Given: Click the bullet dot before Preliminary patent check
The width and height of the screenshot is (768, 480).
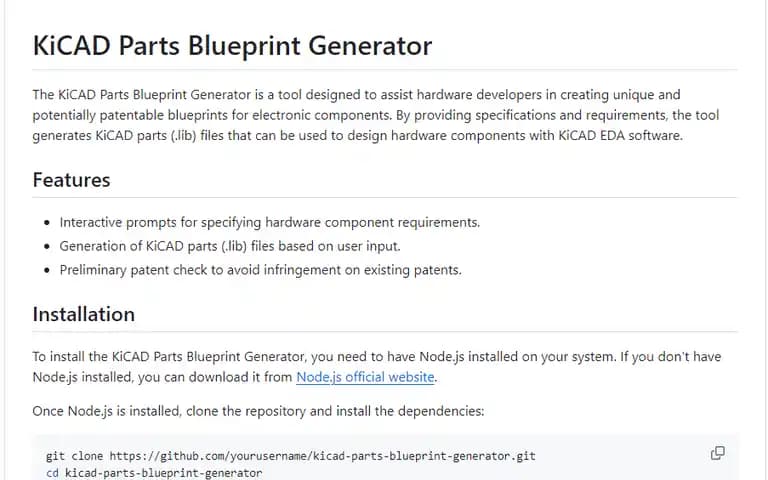Looking at the screenshot, I should 47,270.
